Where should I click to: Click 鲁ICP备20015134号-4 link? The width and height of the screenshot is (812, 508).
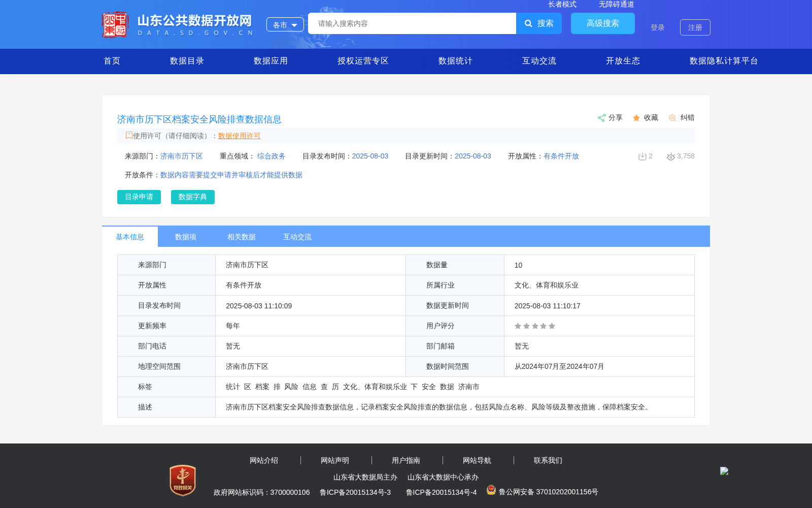(x=442, y=492)
